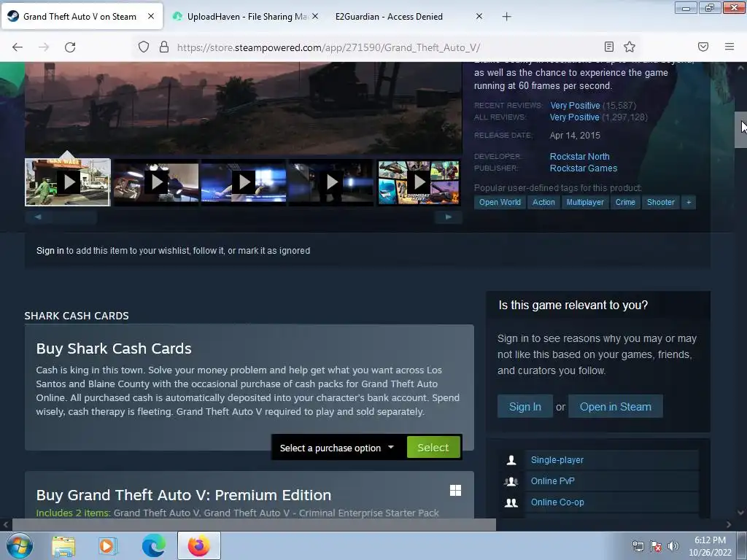Click the volume speaker tray icon
Viewport: 747px width, 560px height.
673,546
